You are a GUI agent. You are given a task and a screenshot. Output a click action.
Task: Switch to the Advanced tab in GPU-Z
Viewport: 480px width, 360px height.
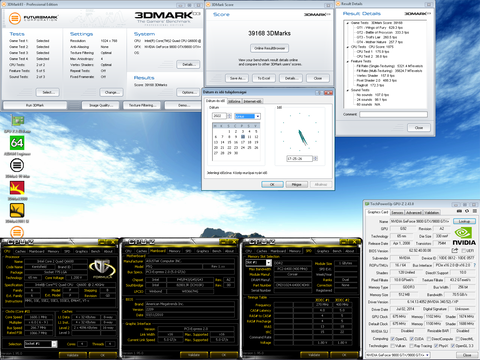pyautogui.click(x=413, y=213)
